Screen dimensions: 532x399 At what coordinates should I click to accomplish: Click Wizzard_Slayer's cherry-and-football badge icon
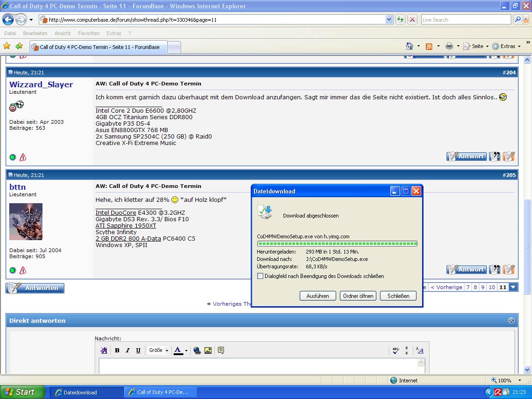(16, 106)
